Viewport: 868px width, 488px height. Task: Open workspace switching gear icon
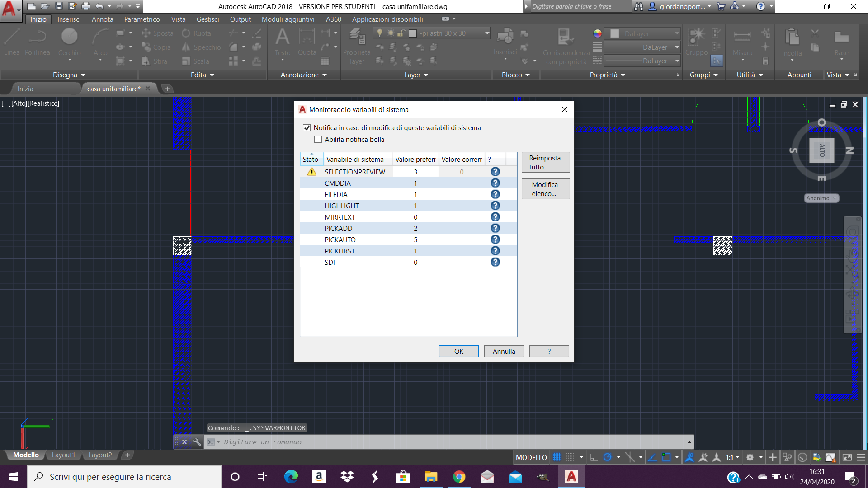[x=750, y=457]
